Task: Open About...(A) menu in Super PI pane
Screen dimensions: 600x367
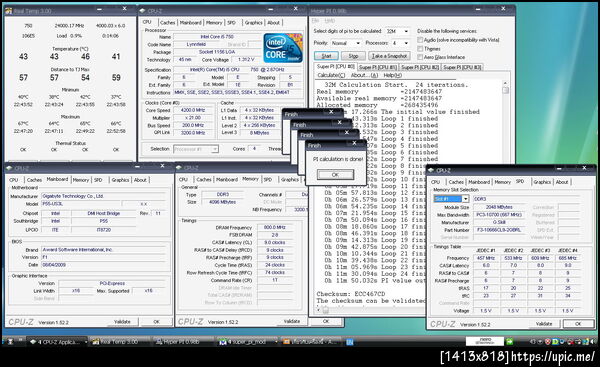Action: [364, 75]
